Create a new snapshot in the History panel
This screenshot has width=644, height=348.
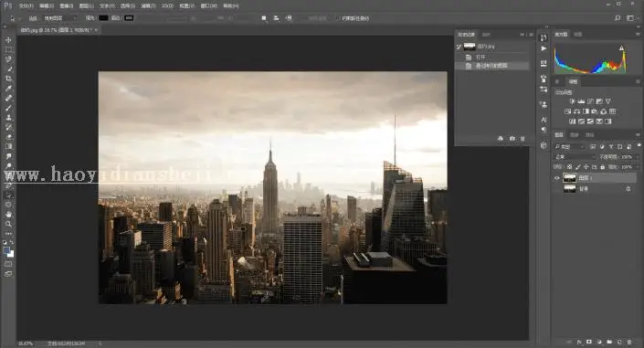click(x=512, y=139)
